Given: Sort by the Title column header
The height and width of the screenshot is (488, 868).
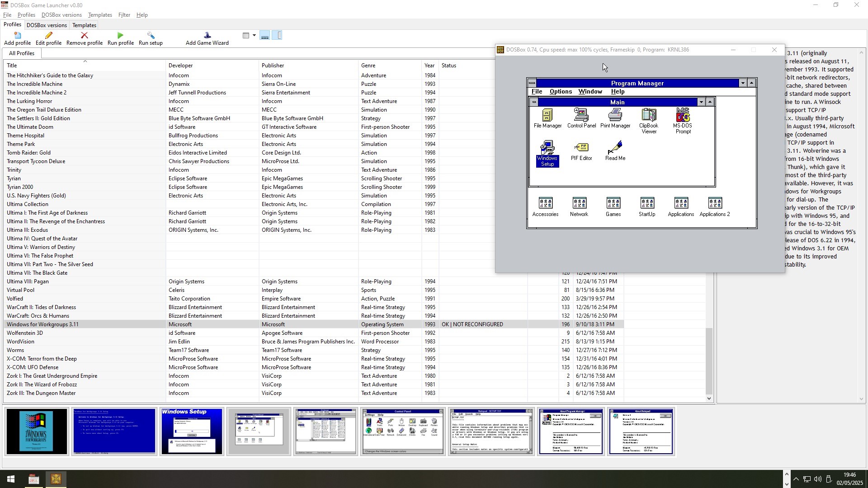Looking at the screenshot, I should tap(85, 66).
